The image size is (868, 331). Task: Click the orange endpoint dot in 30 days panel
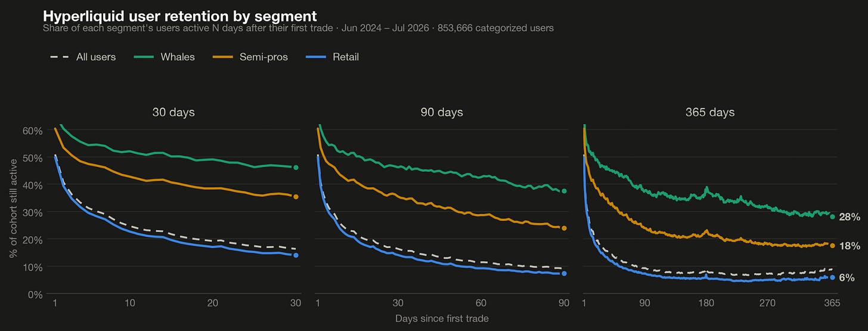296,196
